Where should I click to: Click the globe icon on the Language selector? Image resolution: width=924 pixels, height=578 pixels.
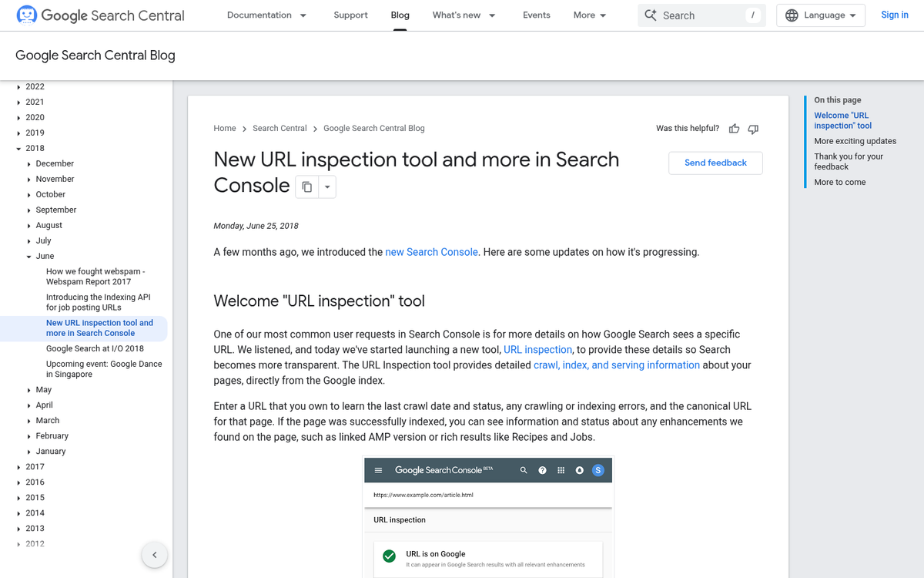click(793, 15)
